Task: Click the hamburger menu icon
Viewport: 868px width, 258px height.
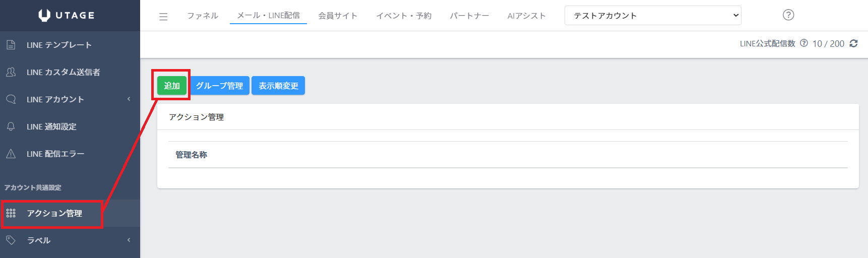Action: tap(163, 17)
